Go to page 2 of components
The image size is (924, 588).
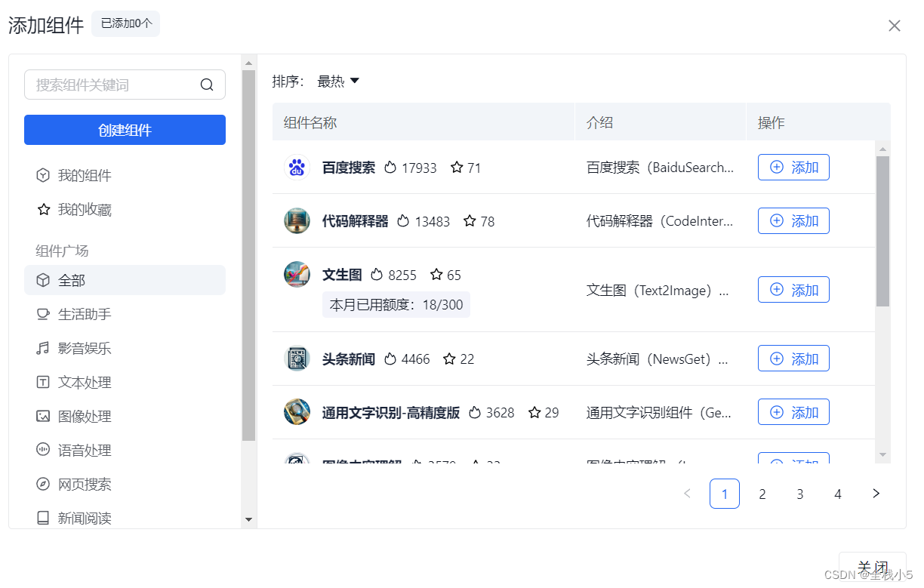tap(762, 494)
